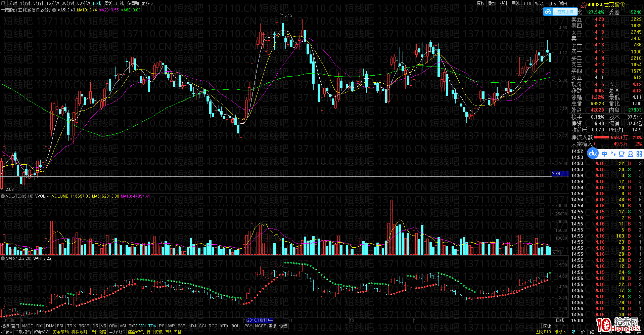Viewport: 644px width, 335px height.
Task: Click the IME user account icon
Action: [x=630, y=154]
